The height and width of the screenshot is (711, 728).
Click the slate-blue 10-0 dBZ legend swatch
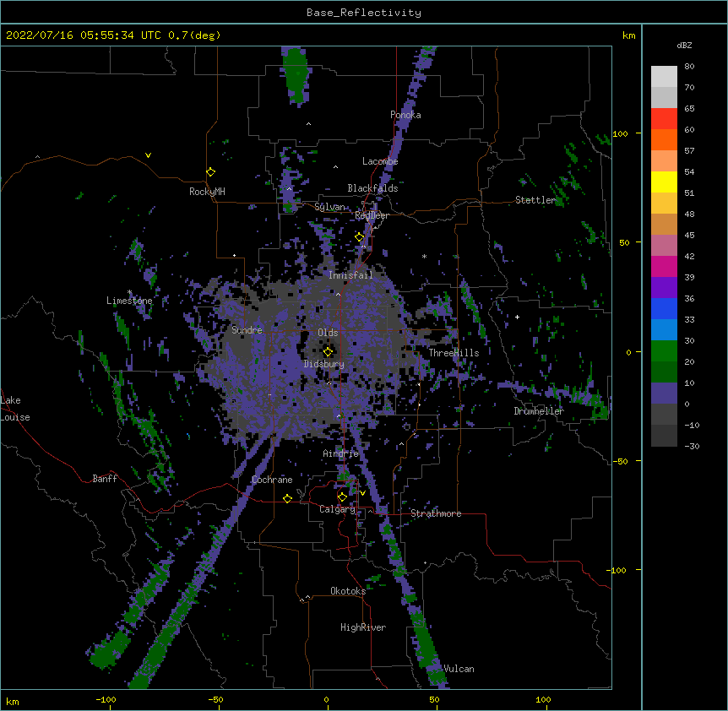664,393
